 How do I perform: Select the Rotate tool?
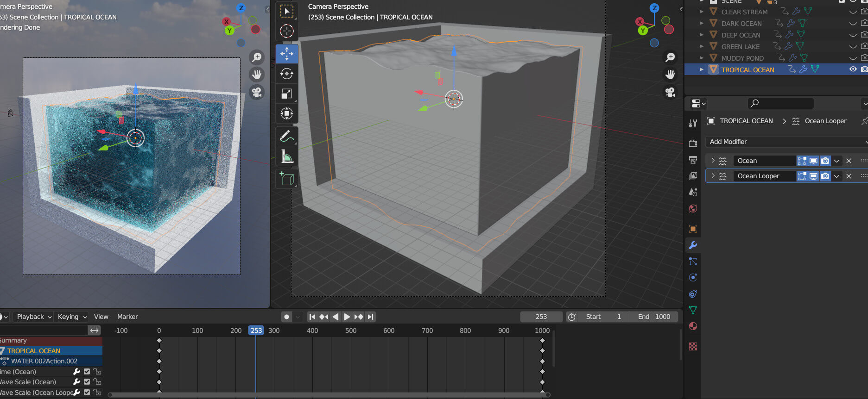pos(286,74)
